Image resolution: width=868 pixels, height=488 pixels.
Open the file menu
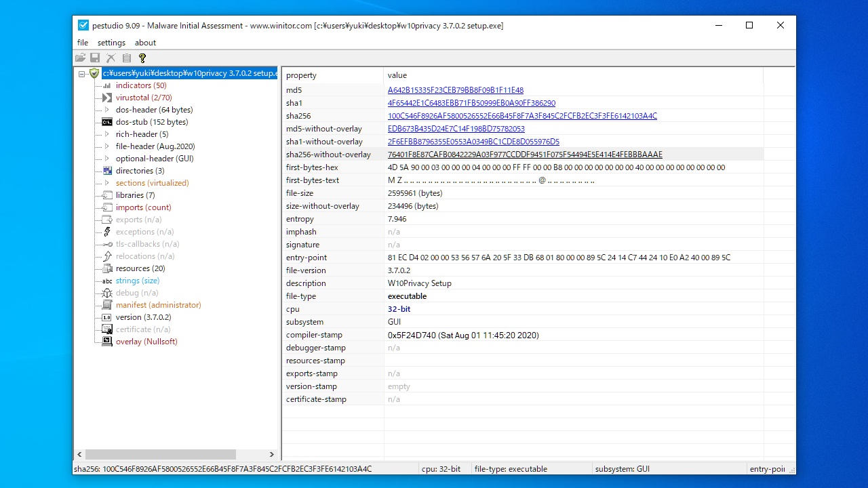pyautogui.click(x=83, y=43)
